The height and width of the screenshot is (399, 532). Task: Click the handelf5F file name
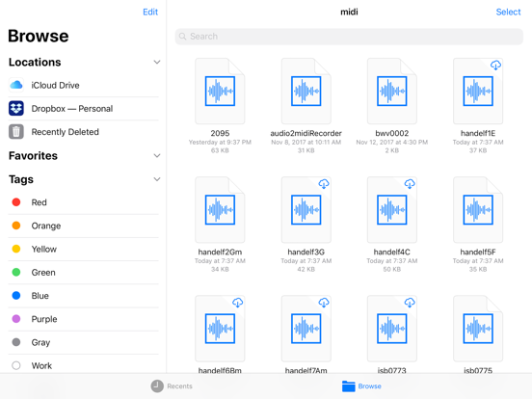[478, 253]
